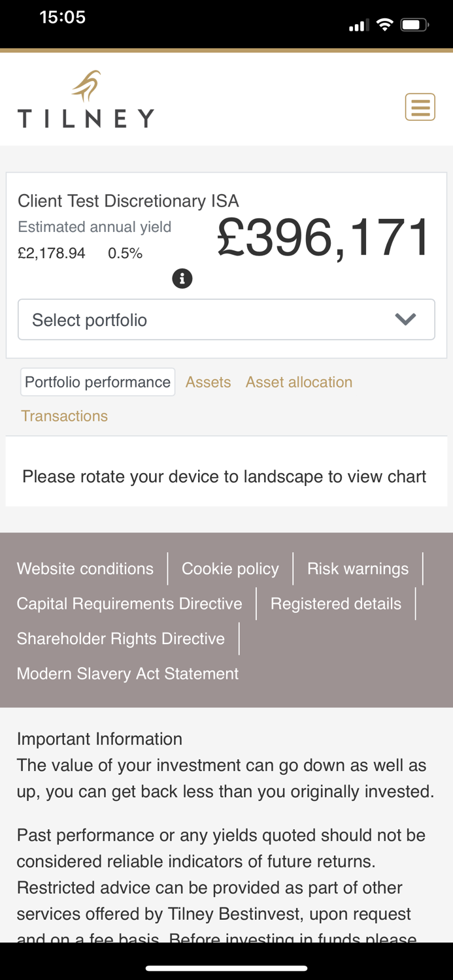Screen dimensions: 453x980
Task: Open Risk warnings link
Action: pos(358,568)
